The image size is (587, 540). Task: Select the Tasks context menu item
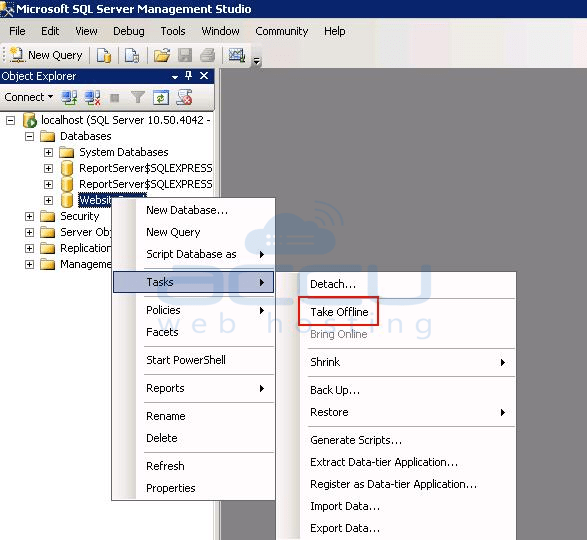click(x=194, y=282)
